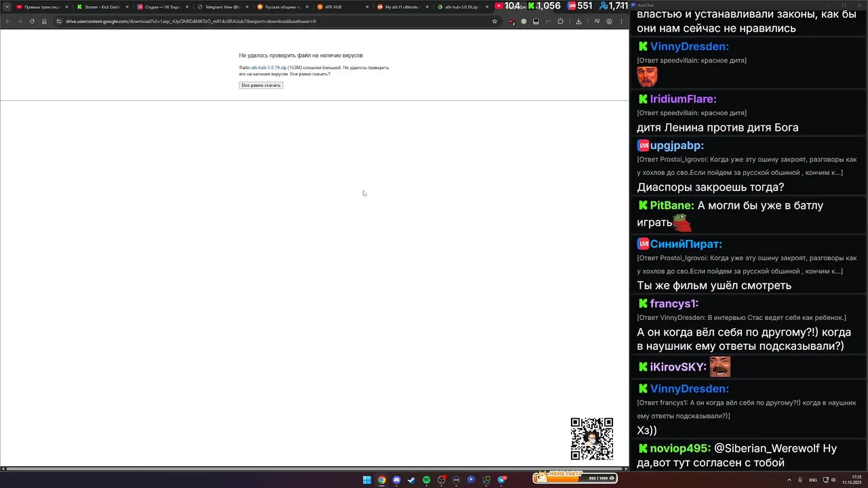Screen dimensions: 868x488
Task: Reload the current page
Action: coord(32,21)
